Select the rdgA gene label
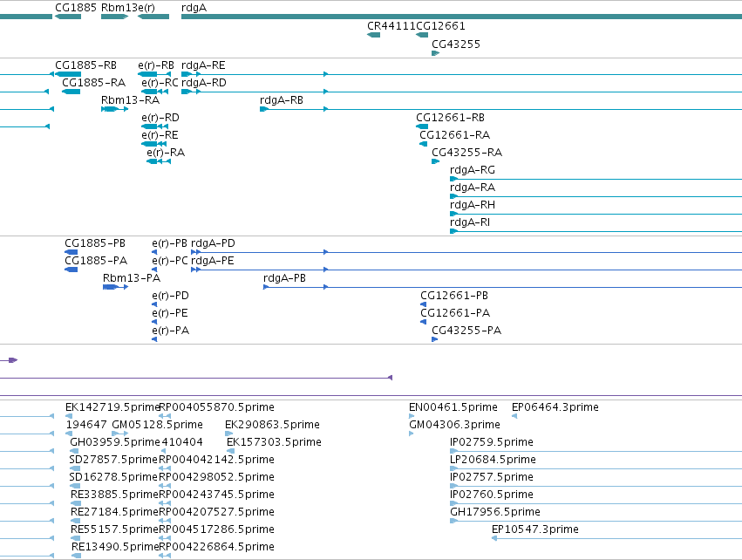Image resolution: width=742 pixels, height=560 pixels. (x=194, y=8)
